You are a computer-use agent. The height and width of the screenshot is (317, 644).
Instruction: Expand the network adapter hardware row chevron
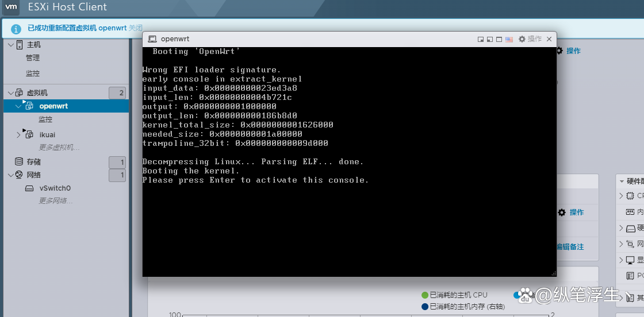[x=621, y=244]
